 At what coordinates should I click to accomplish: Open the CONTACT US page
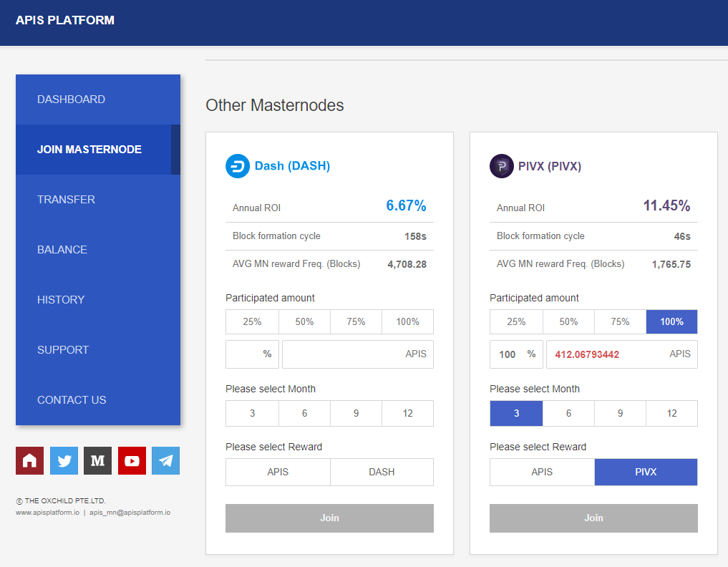click(98, 400)
